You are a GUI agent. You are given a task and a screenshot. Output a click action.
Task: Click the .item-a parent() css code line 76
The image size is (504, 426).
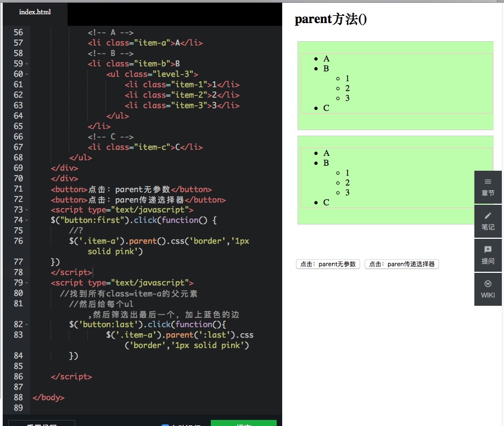coord(159,246)
